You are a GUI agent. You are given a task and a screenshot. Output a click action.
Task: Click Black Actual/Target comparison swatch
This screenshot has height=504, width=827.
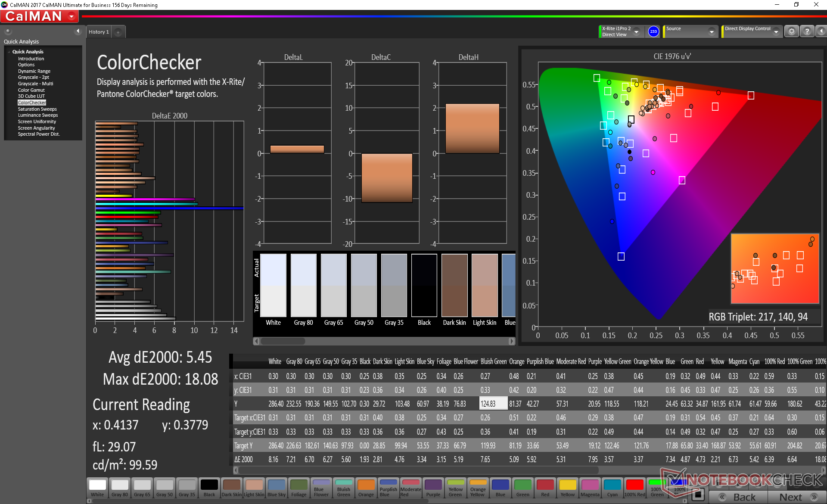pos(424,285)
